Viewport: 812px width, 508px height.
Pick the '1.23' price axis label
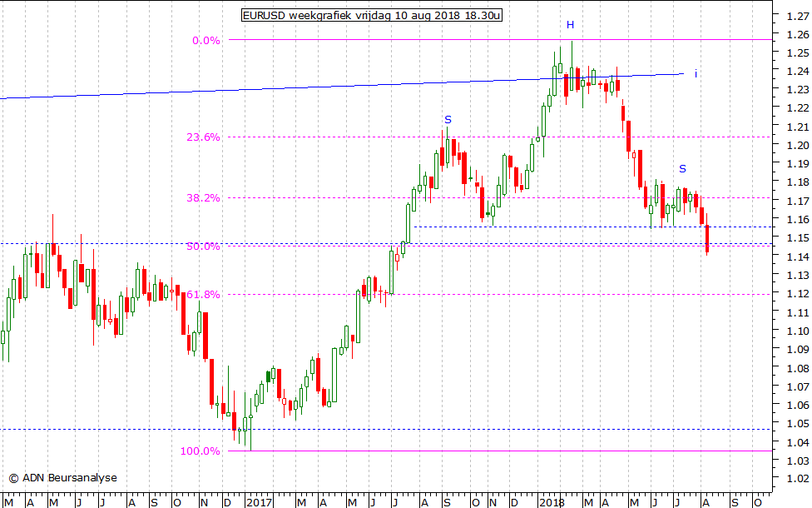coord(798,90)
